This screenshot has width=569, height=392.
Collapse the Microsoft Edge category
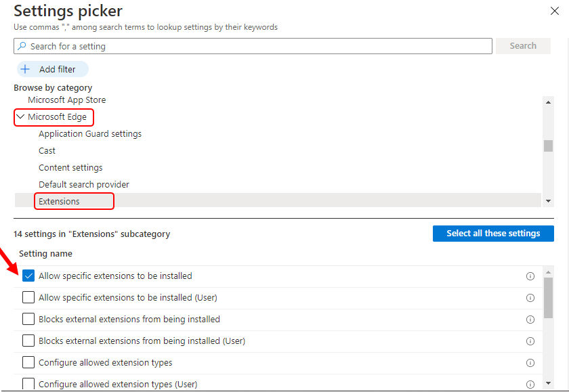(x=20, y=116)
